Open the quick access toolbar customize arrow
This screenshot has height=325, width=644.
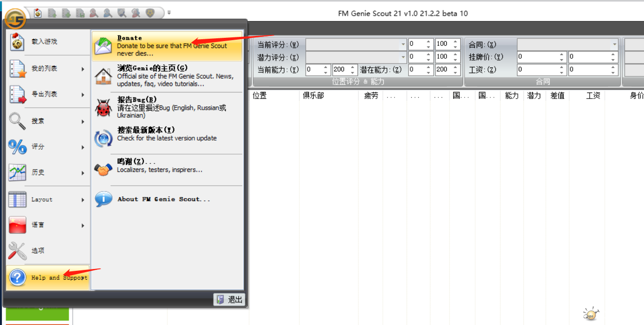(169, 13)
